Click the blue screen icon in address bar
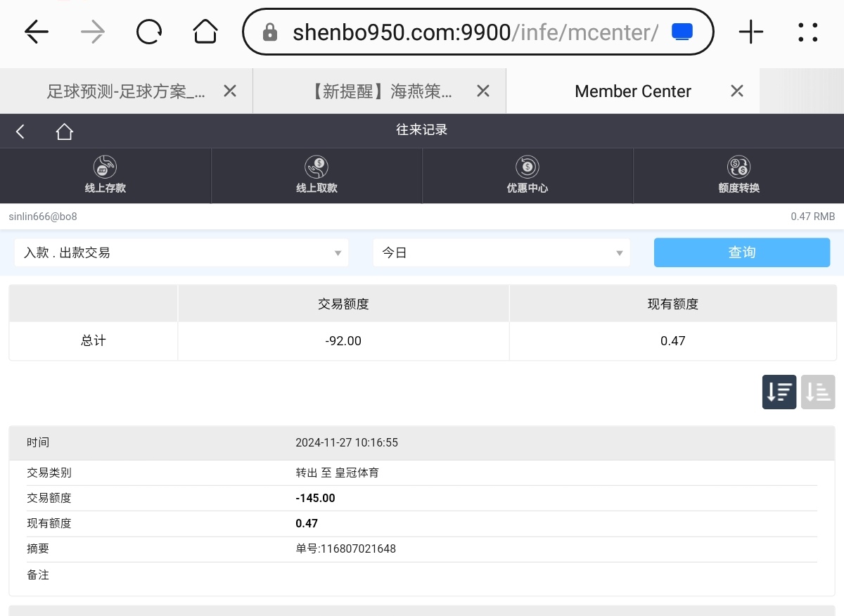This screenshot has width=844, height=616. tap(682, 32)
